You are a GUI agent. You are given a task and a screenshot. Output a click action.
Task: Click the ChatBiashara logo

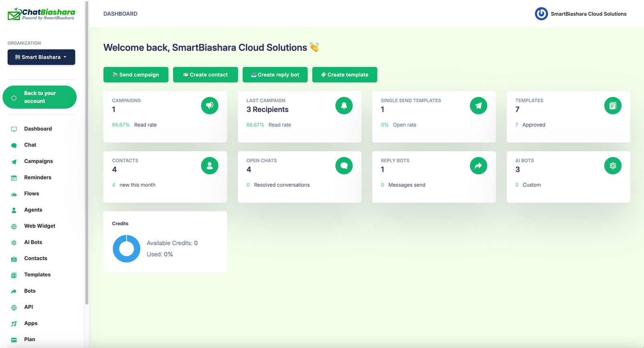pyautogui.click(x=41, y=14)
